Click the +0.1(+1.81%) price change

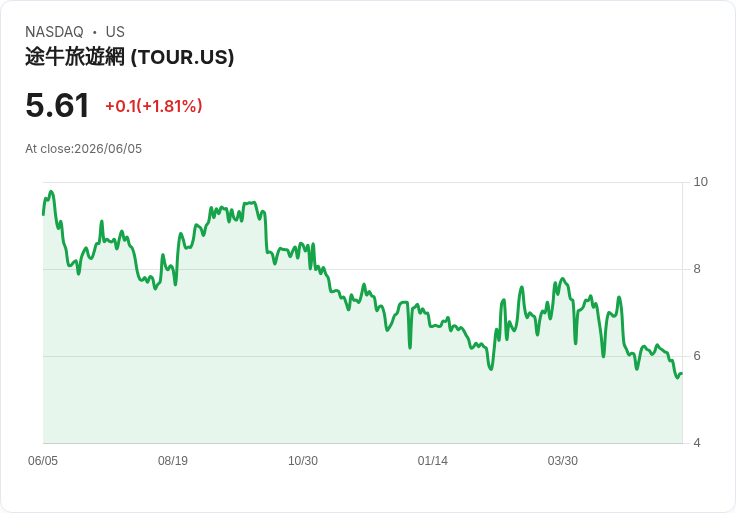click(x=153, y=106)
